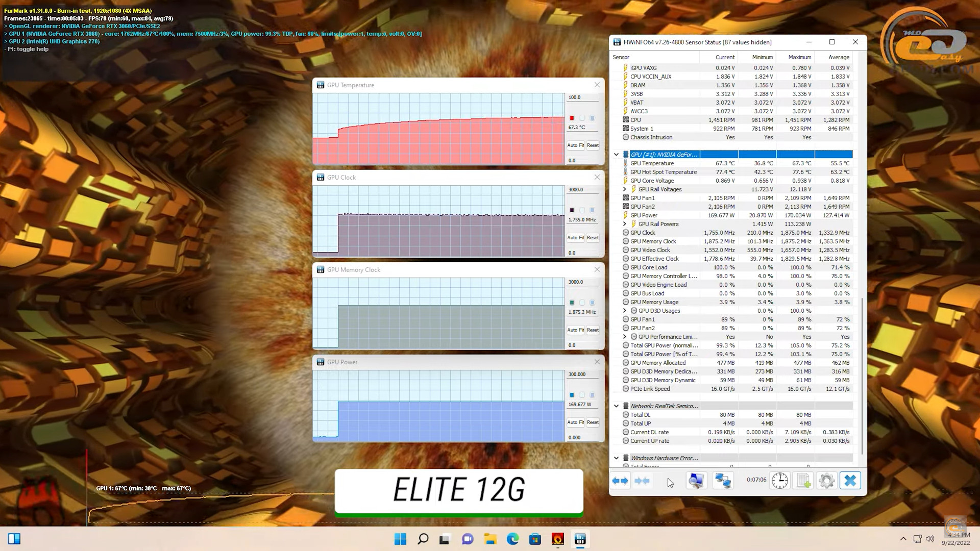This screenshot has height=551, width=980.
Task: Click the GPU Fan1 RPM fan icon
Action: click(x=626, y=198)
